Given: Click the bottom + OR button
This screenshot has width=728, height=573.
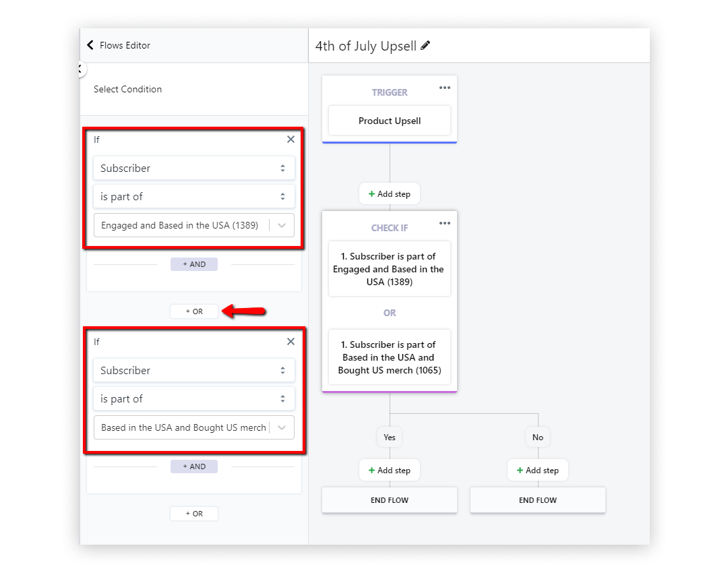Looking at the screenshot, I should pos(194,514).
